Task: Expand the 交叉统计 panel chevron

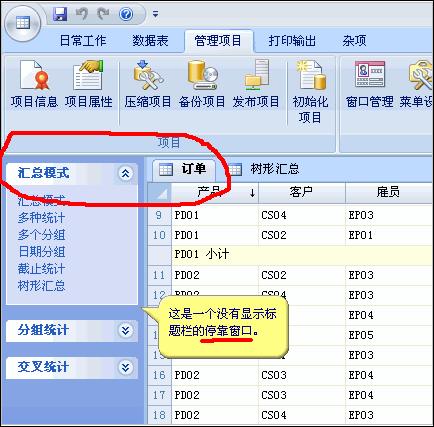Action: [x=125, y=367]
